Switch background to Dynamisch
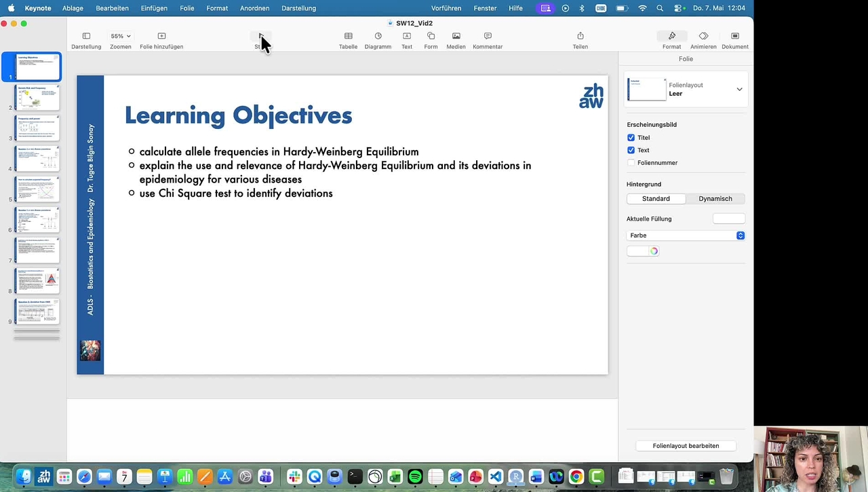Image resolution: width=868 pixels, height=492 pixels. (x=715, y=199)
